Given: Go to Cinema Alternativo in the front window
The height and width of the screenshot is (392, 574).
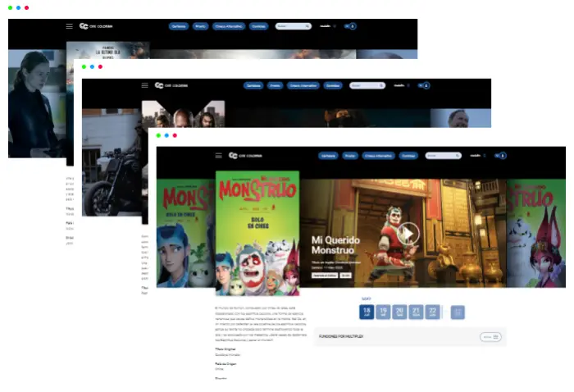Looking at the screenshot, I should (377, 155).
